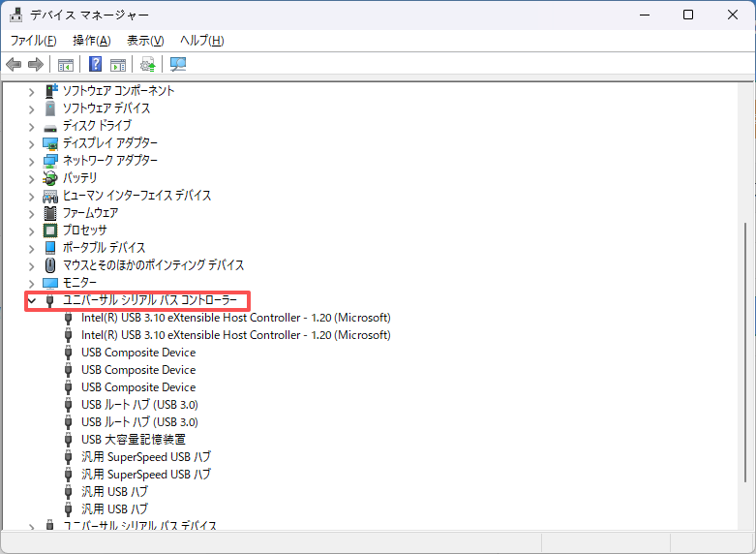The width and height of the screenshot is (756, 554).
Task: Select the ソフトウェア デバイス category icon
Action: (50, 108)
